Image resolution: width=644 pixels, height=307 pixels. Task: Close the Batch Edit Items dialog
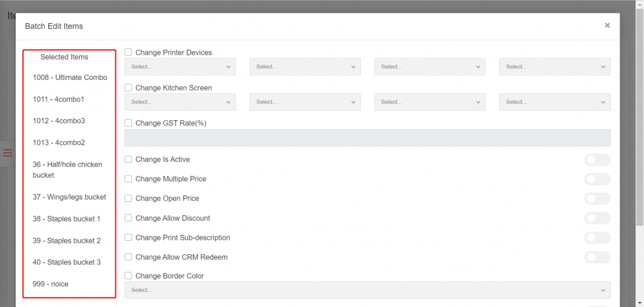pos(607,26)
